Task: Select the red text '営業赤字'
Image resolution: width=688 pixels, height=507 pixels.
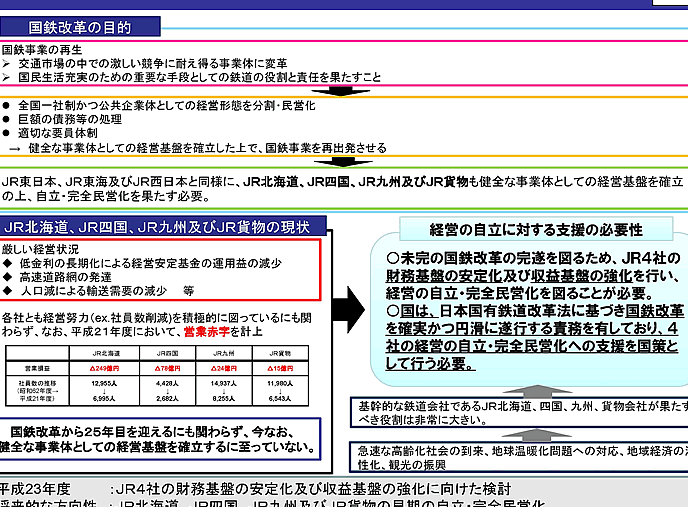Action: (x=207, y=331)
